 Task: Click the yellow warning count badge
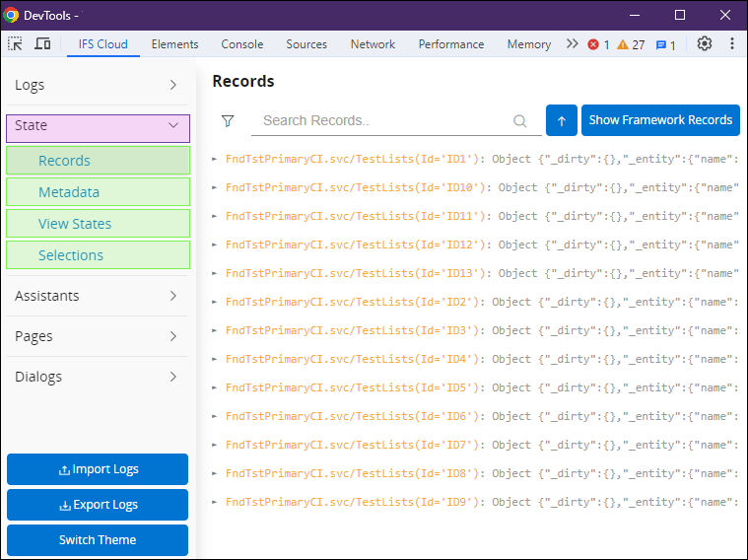[631, 44]
